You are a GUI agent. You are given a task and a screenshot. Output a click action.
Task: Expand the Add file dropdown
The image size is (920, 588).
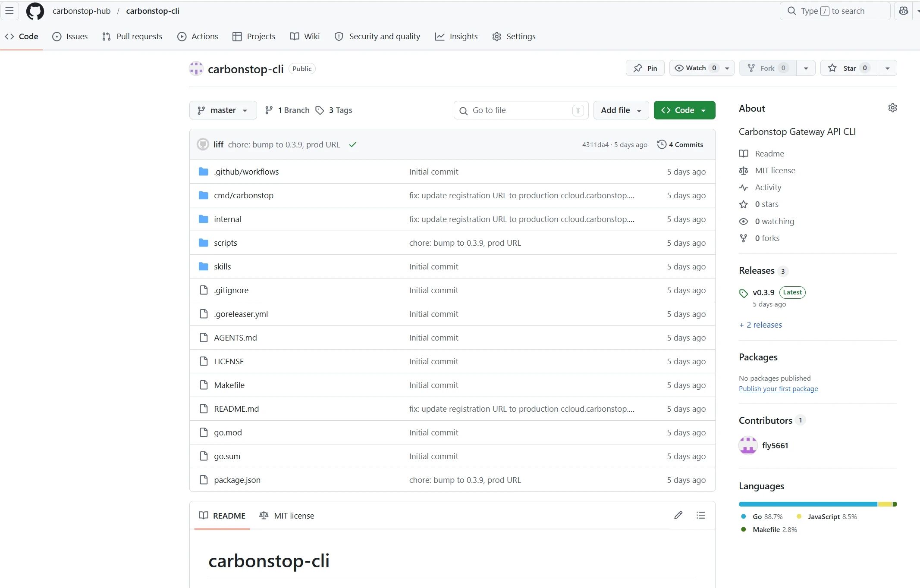tap(621, 110)
